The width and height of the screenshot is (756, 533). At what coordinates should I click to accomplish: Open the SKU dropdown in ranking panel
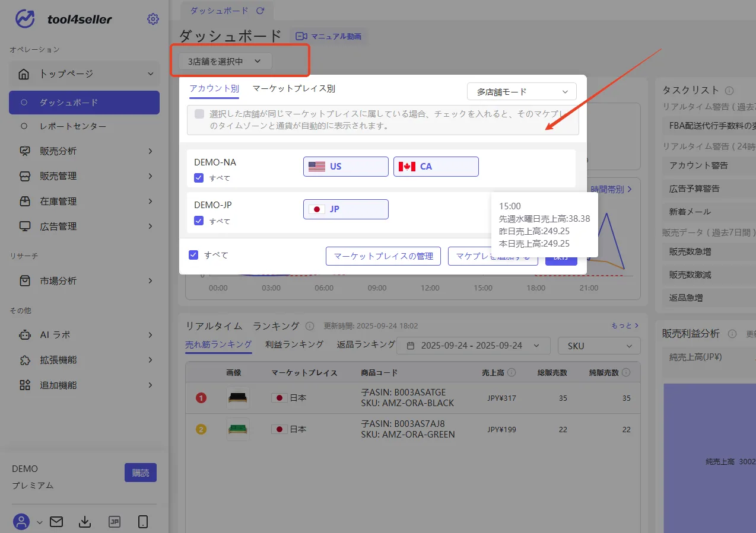(599, 346)
